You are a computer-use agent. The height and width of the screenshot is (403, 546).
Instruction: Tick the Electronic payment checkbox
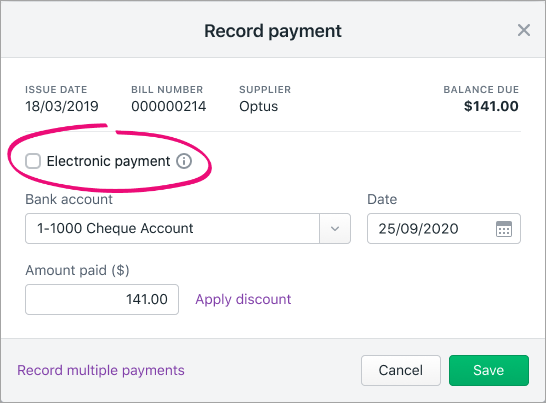point(33,161)
